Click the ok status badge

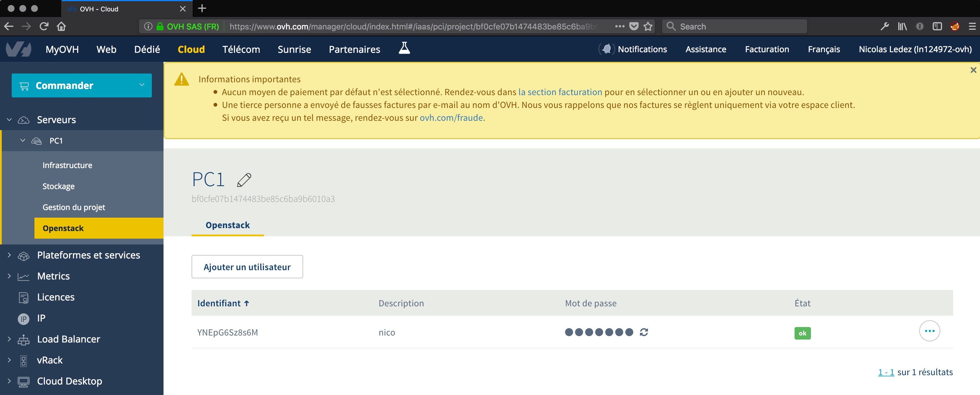(x=802, y=333)
